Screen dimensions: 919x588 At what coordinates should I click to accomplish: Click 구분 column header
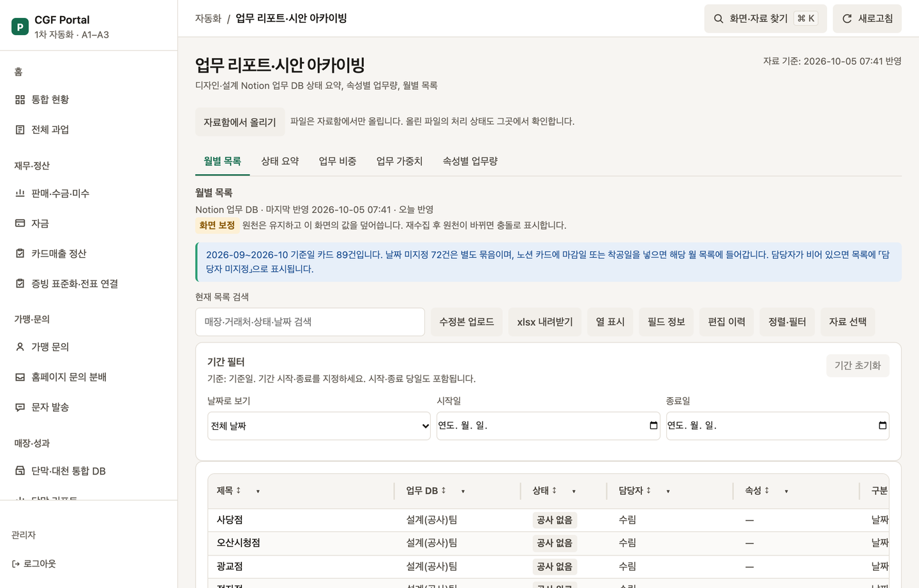click(879, 490)
